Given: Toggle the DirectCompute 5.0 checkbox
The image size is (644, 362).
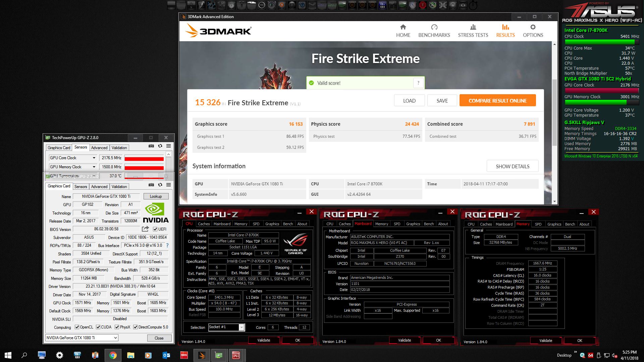Looking at the screenshot, I should click(135, 327).
